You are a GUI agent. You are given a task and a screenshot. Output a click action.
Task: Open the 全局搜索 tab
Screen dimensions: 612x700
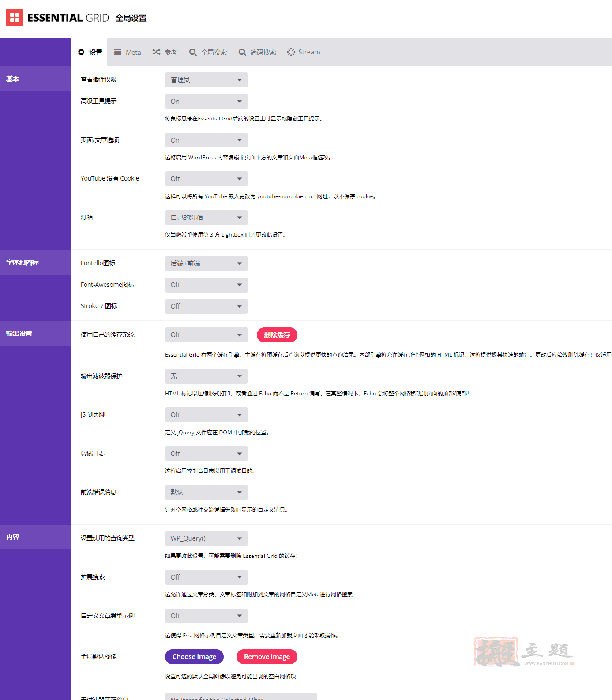208,52
